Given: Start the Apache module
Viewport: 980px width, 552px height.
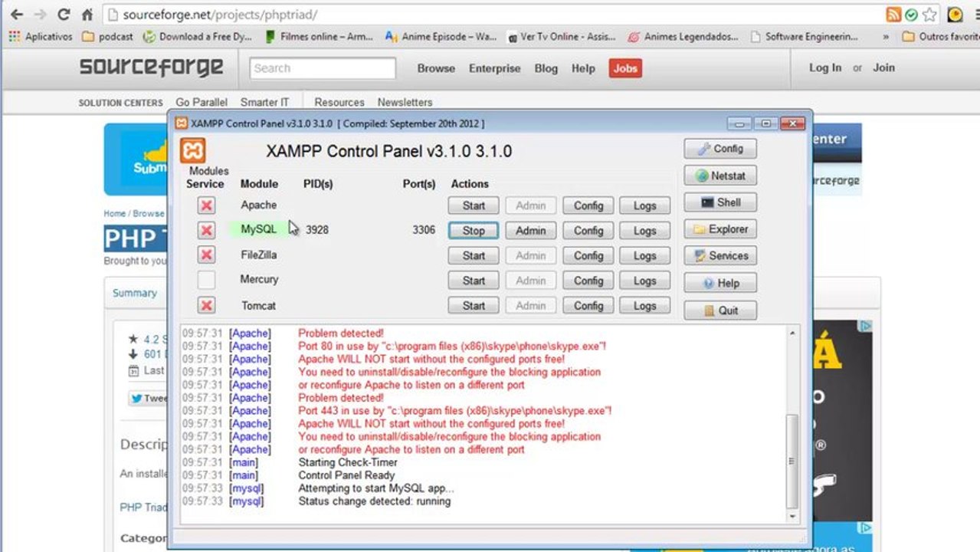Looking at the screenshot, I should coord(474,205).
